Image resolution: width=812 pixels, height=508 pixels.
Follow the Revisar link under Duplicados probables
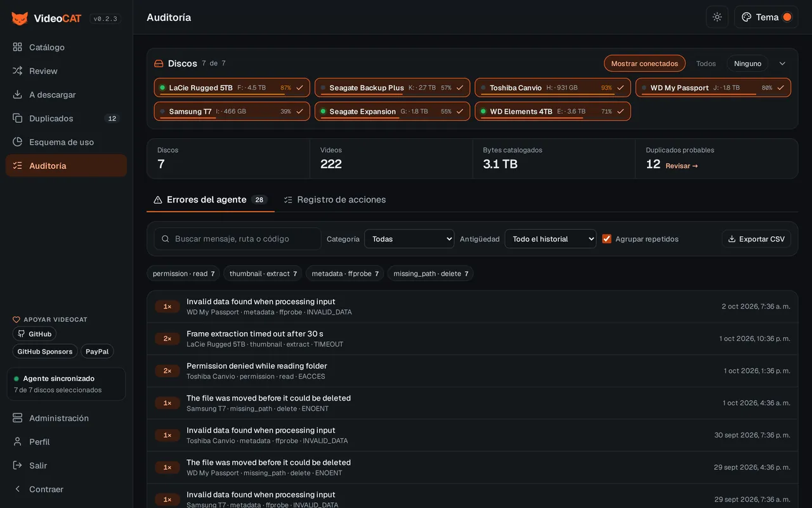tap(682, 166)
